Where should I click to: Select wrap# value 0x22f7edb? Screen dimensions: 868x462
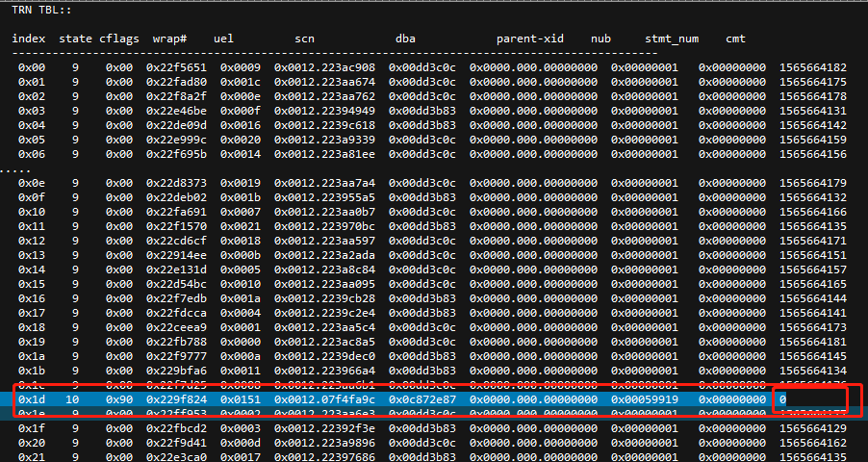177,298
